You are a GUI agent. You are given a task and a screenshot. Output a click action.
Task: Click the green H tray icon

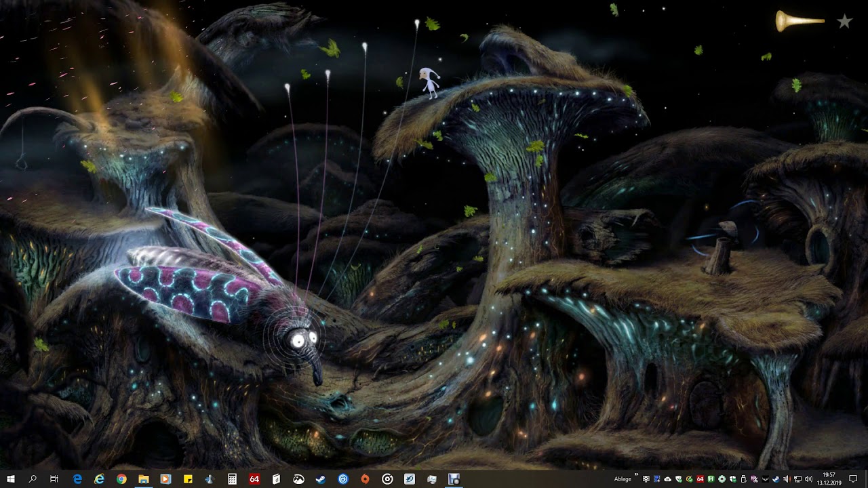(x=711, y=479)
